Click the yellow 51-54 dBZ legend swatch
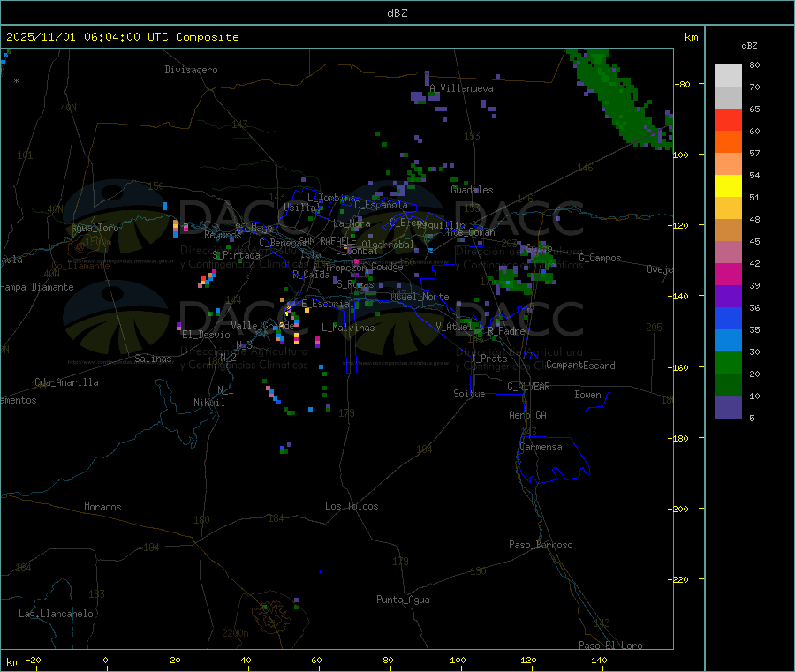This screenshot has width=795, height=672. pos(728,186)
